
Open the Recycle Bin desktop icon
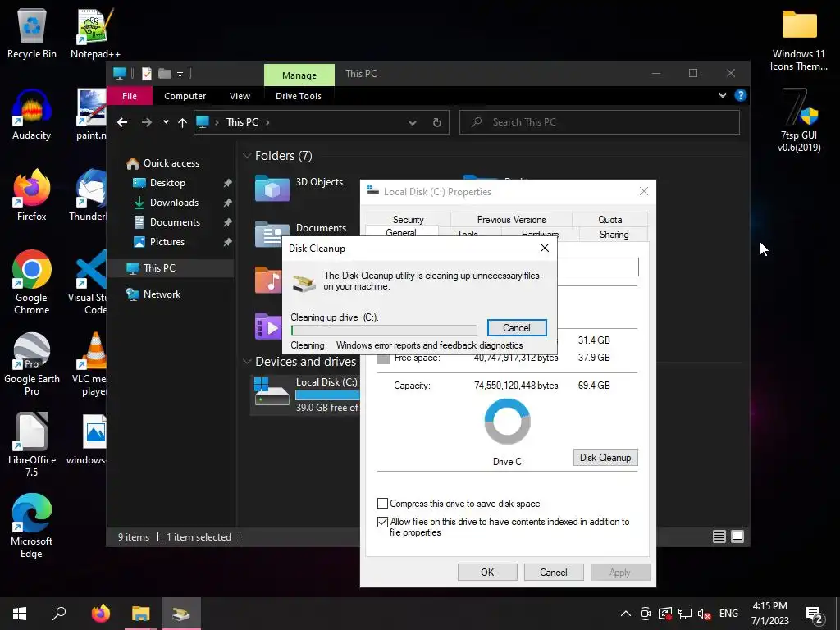[32, 34]
